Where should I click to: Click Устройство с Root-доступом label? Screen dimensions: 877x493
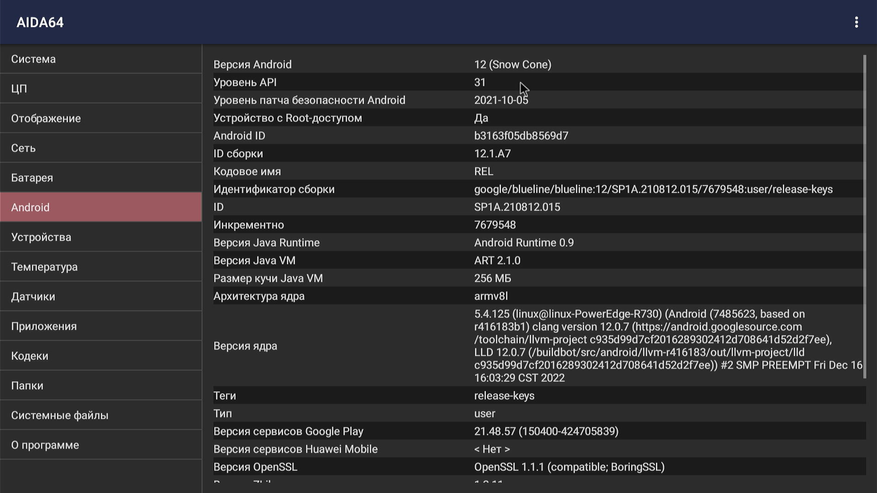287,118
